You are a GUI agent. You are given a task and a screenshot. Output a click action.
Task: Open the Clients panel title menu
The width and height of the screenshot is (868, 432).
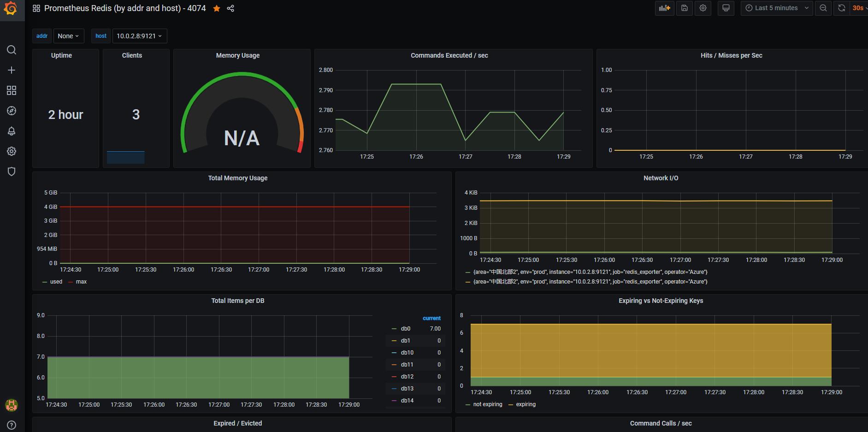132,55
